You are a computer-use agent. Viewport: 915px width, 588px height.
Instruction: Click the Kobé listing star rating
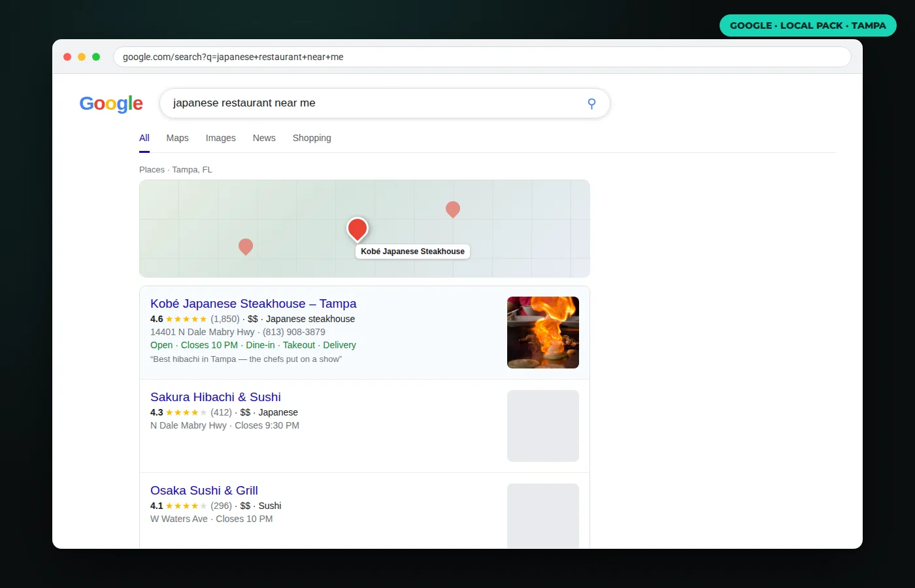click(186, 319)
